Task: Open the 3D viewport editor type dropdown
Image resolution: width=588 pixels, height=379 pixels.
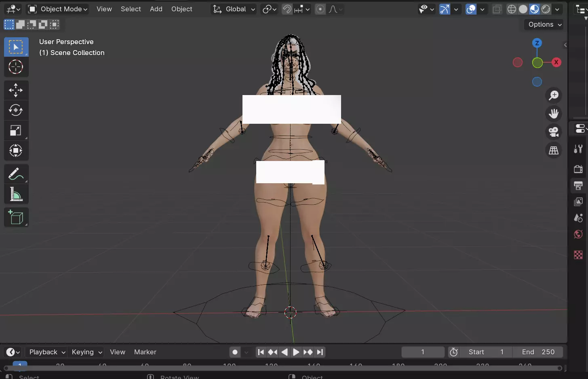Action: 13,9
